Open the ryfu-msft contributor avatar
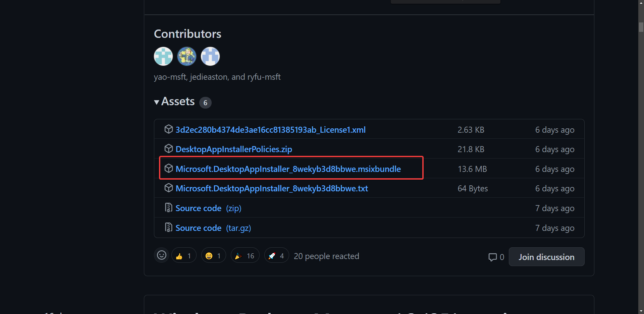Viewport: 644px width, 314px height. (210, 56)
